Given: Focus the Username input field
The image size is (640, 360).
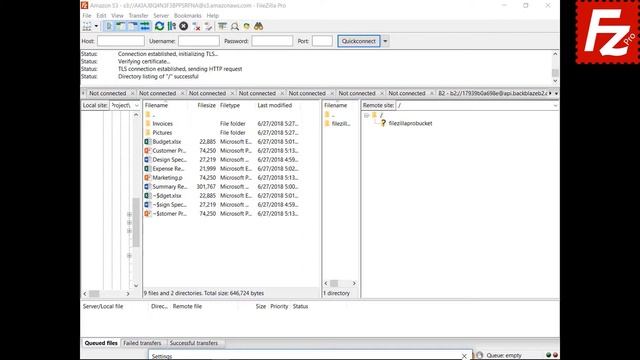Looking at the screenshot, I should click(x=199, y=41).
